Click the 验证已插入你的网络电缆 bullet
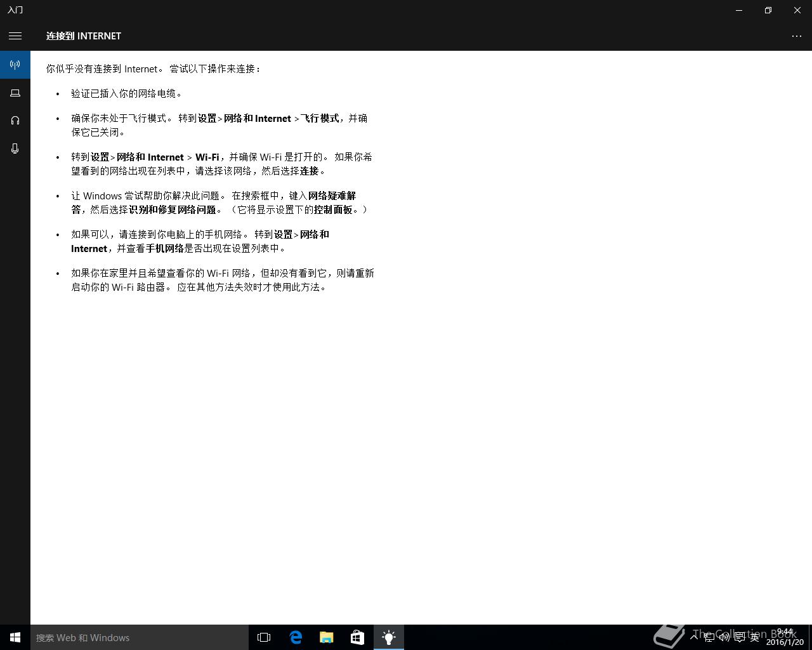 coord(126,93)
